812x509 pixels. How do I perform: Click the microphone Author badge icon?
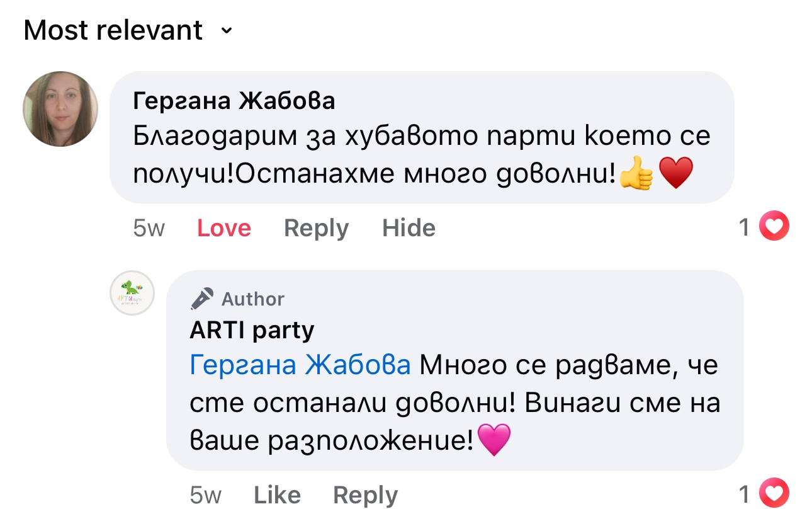coord(201,299)
